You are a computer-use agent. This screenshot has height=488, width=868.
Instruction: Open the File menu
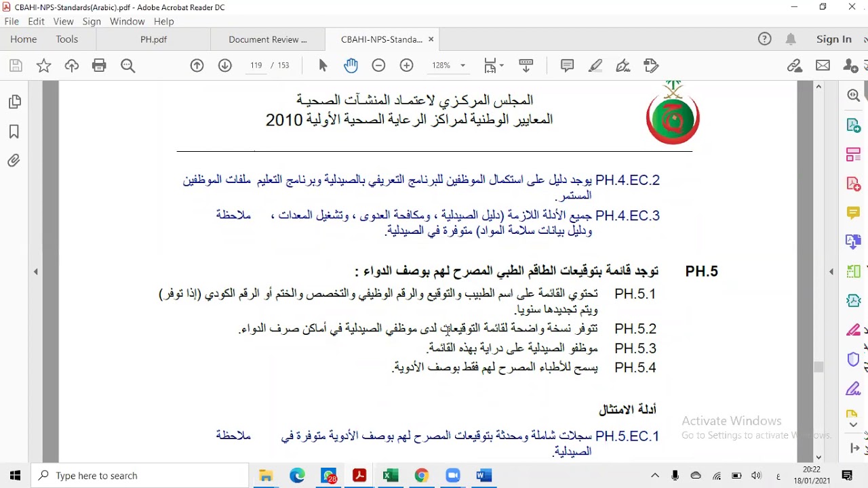12,22
